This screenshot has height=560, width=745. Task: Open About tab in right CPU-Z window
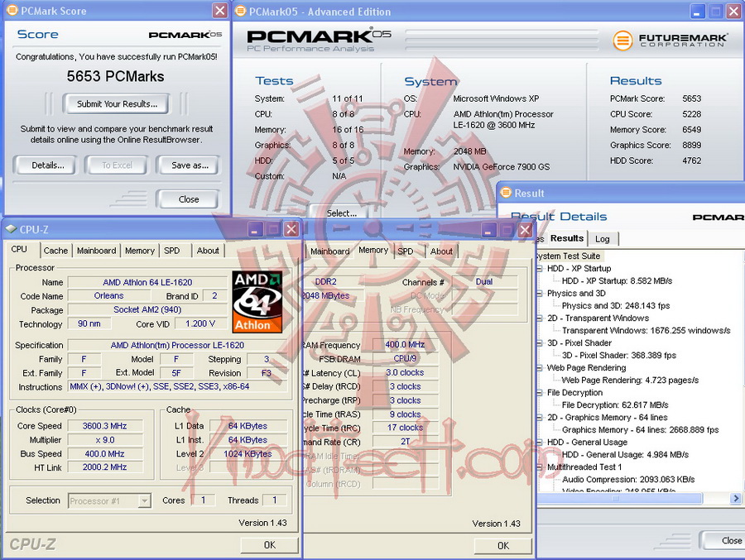point(441,251)
